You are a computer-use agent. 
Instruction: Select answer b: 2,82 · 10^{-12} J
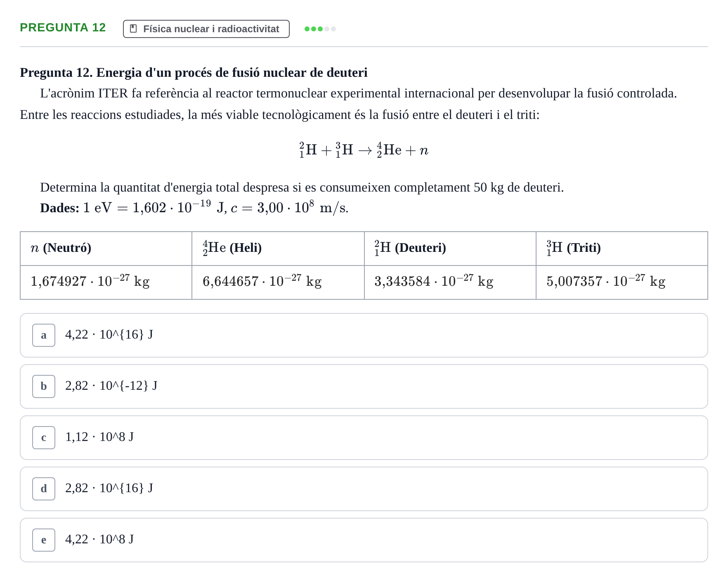pos(364,386)
